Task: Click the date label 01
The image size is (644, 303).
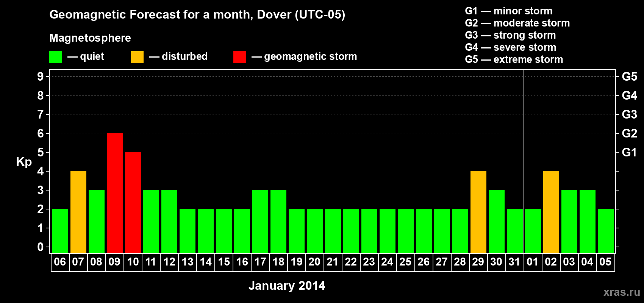Action: point(533,262)
